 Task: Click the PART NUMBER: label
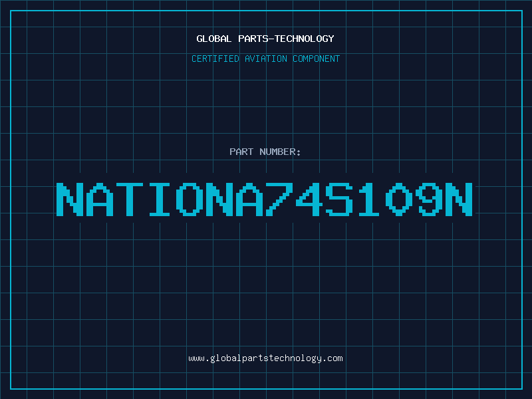(x=265, y=152)
